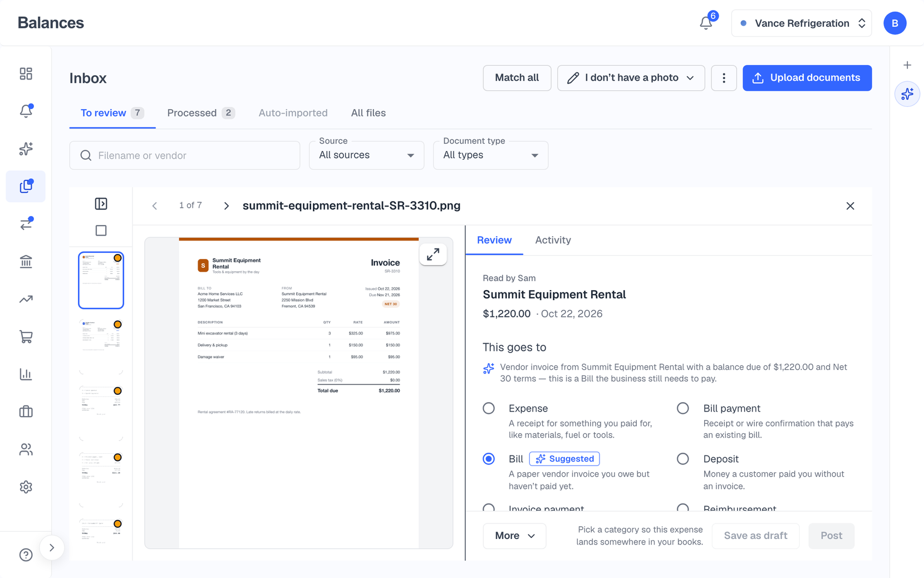Close the document review panel
The image size is (924, 578).
850,206
